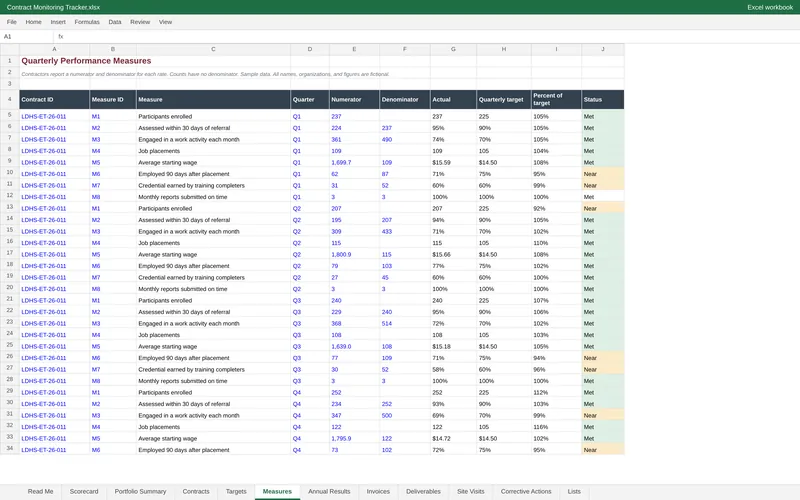This screenshot has width=800, height=500.
Task: Open the Review menu
Action: click(x=140, y=22)
